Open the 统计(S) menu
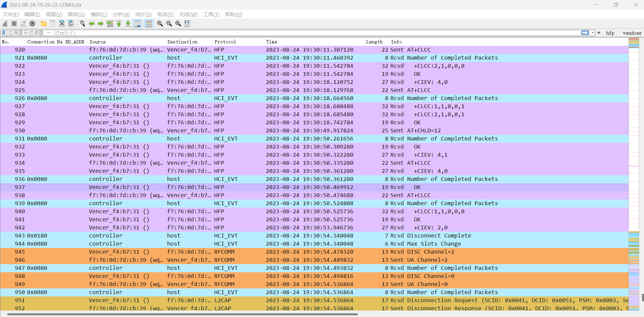 [143, 14]
